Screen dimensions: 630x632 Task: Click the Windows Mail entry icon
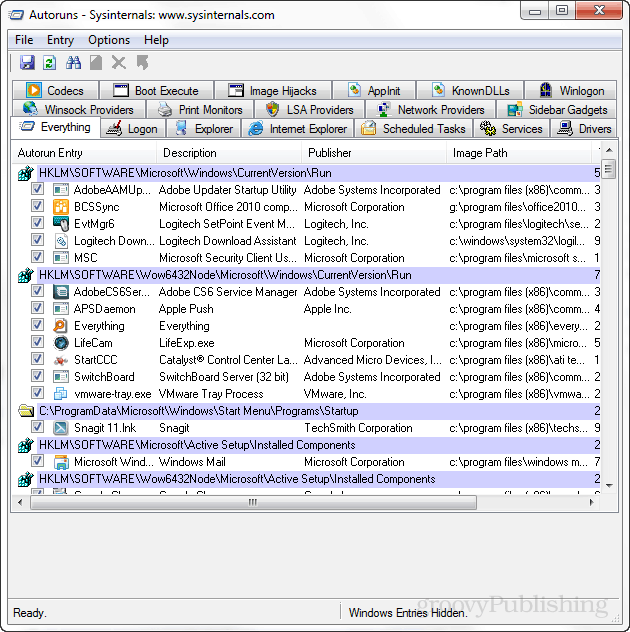pos(60,462)
